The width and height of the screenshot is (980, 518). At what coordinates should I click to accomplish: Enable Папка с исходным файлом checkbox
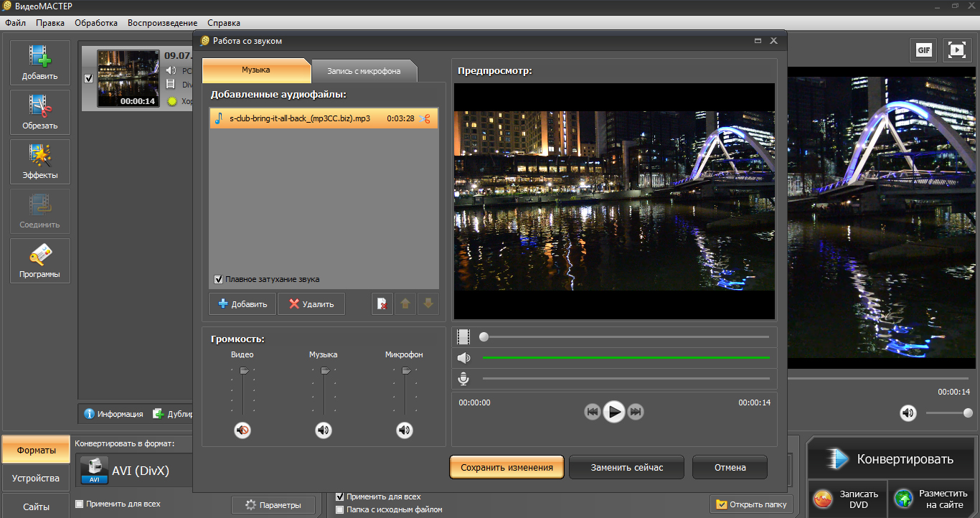[x=340, y=509]
